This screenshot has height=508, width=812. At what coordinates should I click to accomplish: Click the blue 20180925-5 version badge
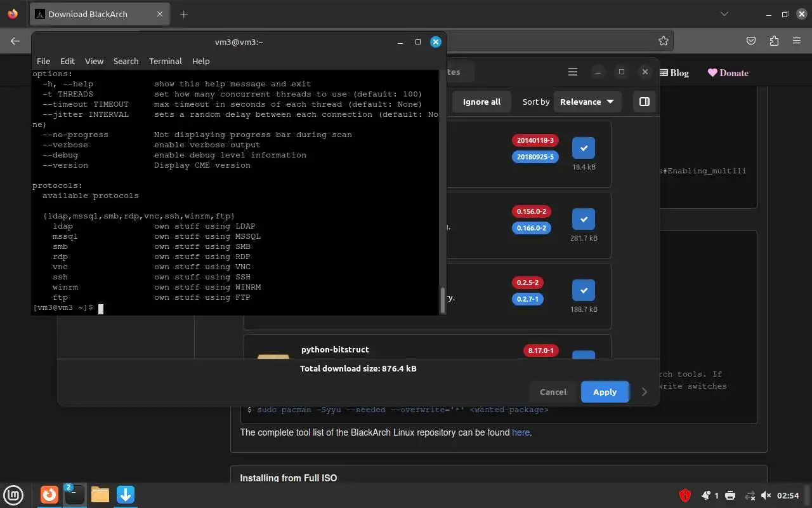click(x=535, y=157)
